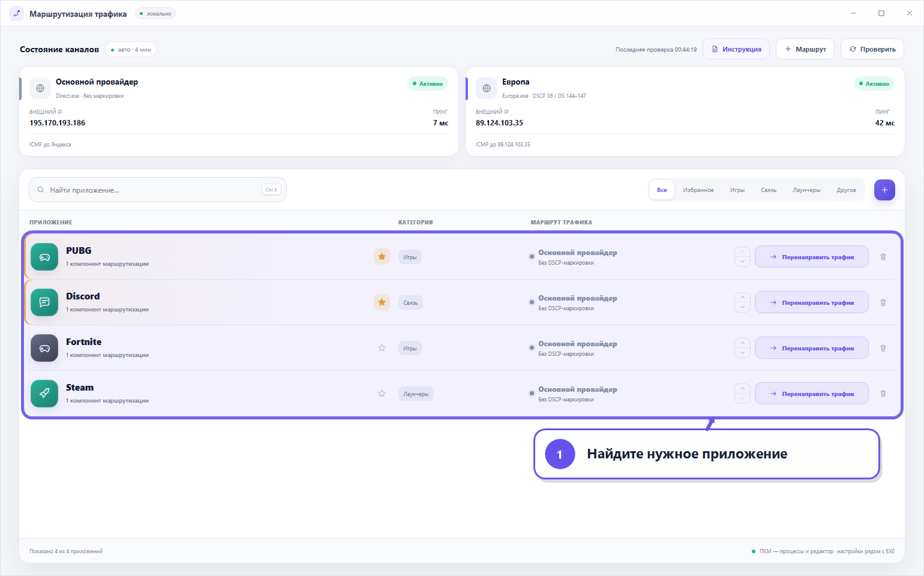Screen dimensions: 924x576
Task: Click the авто · 4 мин refresh badge
Action: pos(131,50)
